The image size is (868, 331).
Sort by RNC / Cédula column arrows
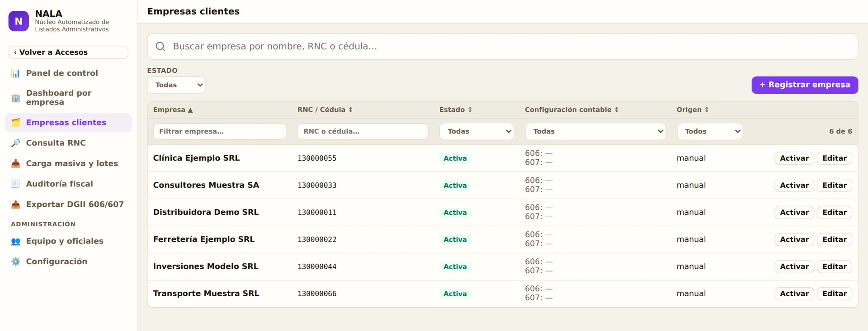[350, 110]
